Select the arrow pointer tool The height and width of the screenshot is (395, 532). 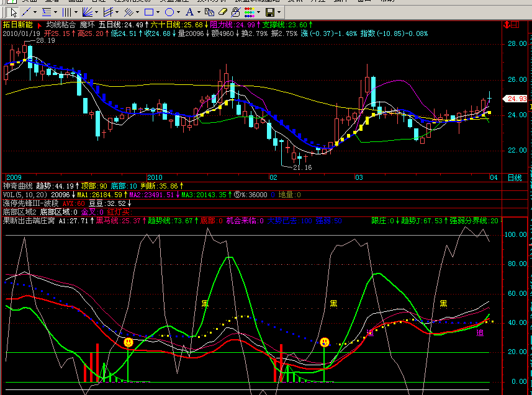pos(14,12)
